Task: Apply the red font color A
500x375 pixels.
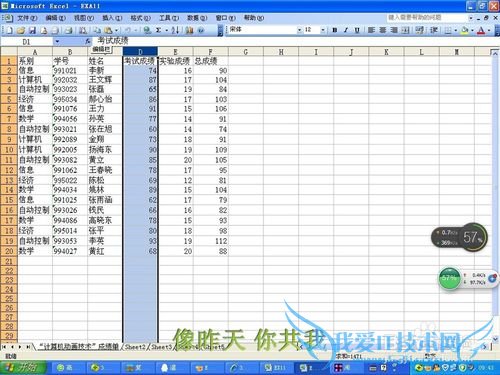Action: pyautogui.click(x=481, y=30)
